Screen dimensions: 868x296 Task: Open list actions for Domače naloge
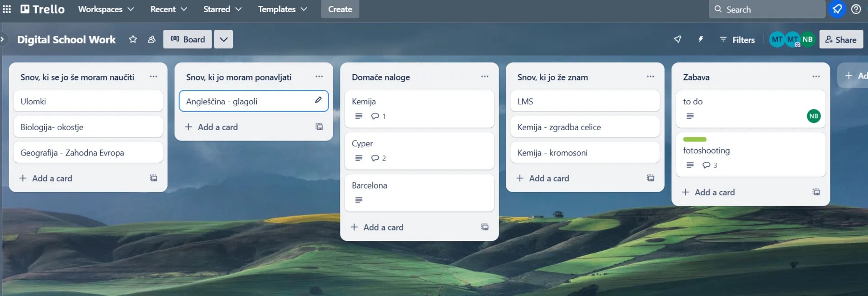(485, 77)
